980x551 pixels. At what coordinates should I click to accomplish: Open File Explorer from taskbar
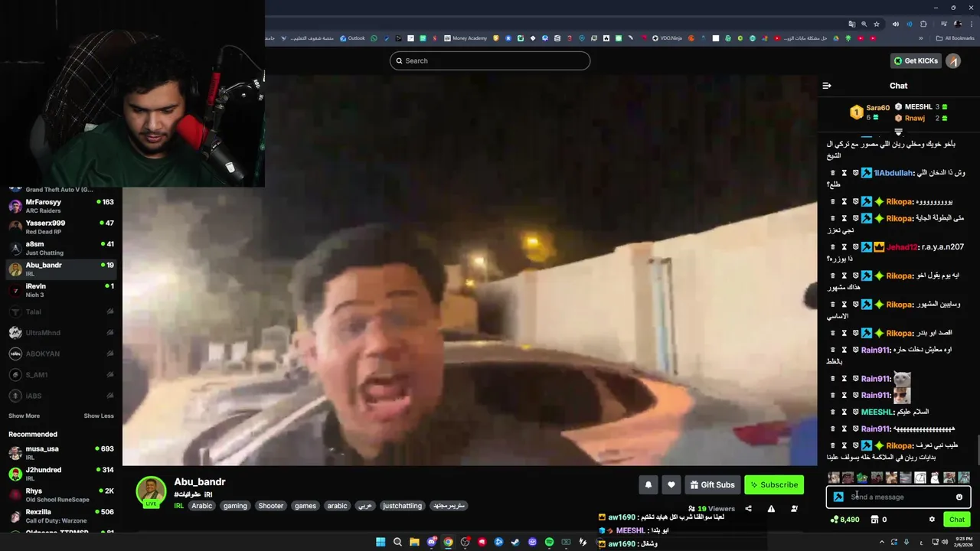tap(414, 542)
